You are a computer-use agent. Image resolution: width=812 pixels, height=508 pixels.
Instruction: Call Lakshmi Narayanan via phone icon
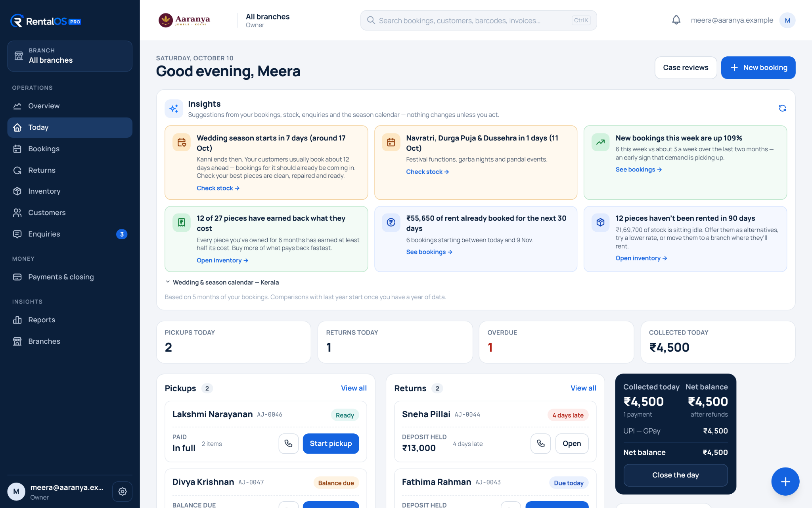tap(289, 443)
